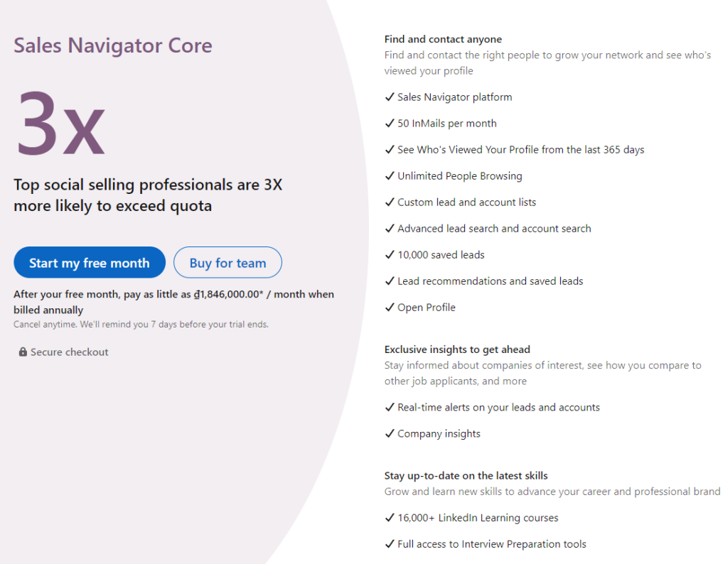728x564 pixels.
Task: Click the Exclusive insights to get ahead heading
Action: point(457,349)
